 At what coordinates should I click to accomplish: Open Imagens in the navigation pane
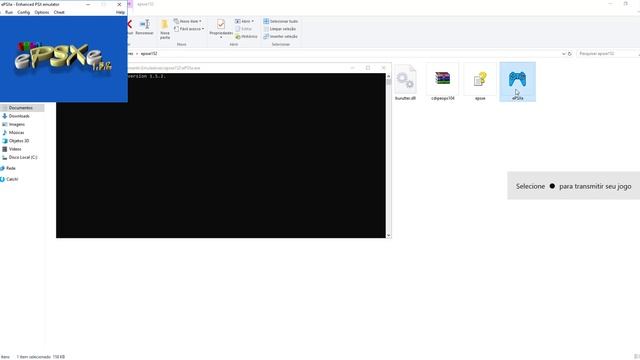click(17, 124)
